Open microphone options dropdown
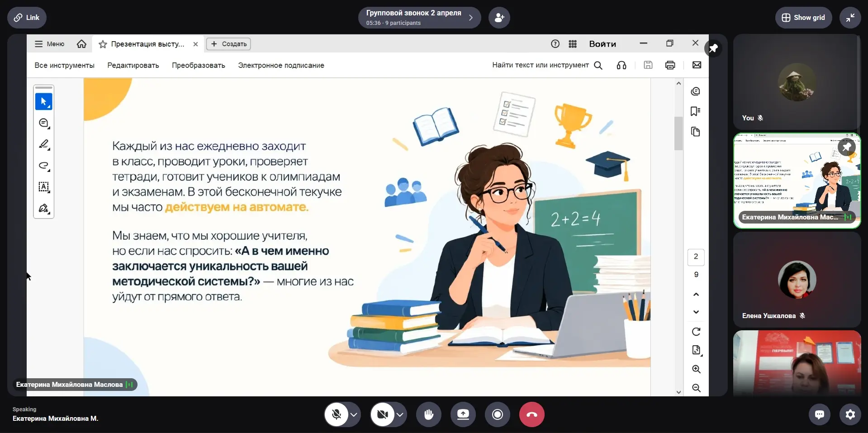 354,414
